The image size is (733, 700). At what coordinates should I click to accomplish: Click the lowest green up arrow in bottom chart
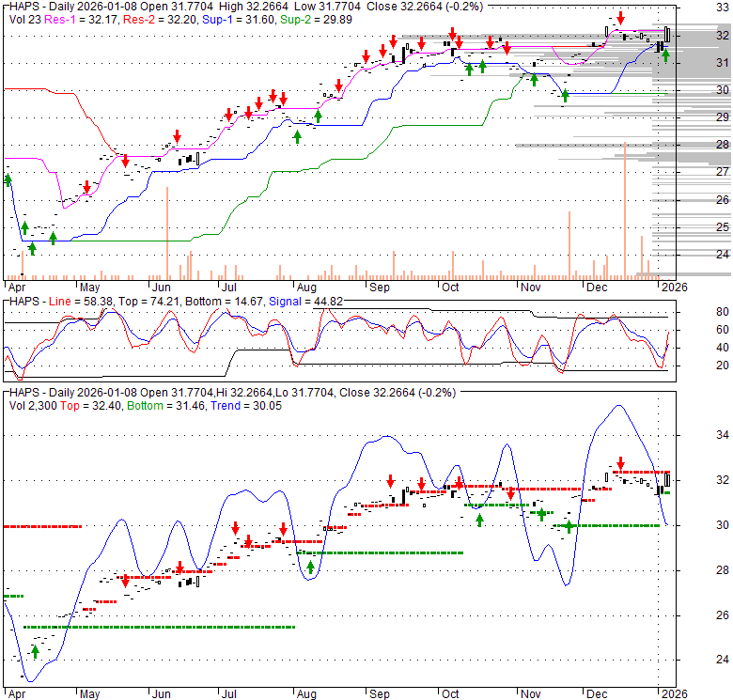click(x=36, y=651)
